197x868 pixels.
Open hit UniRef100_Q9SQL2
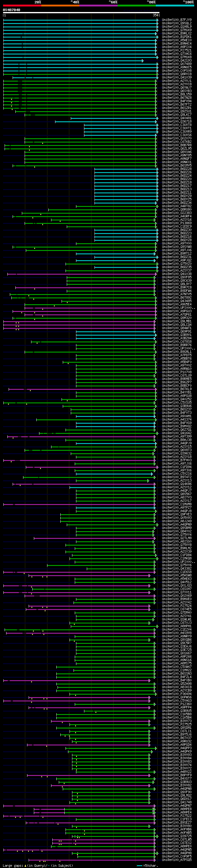tap(176, 23)
